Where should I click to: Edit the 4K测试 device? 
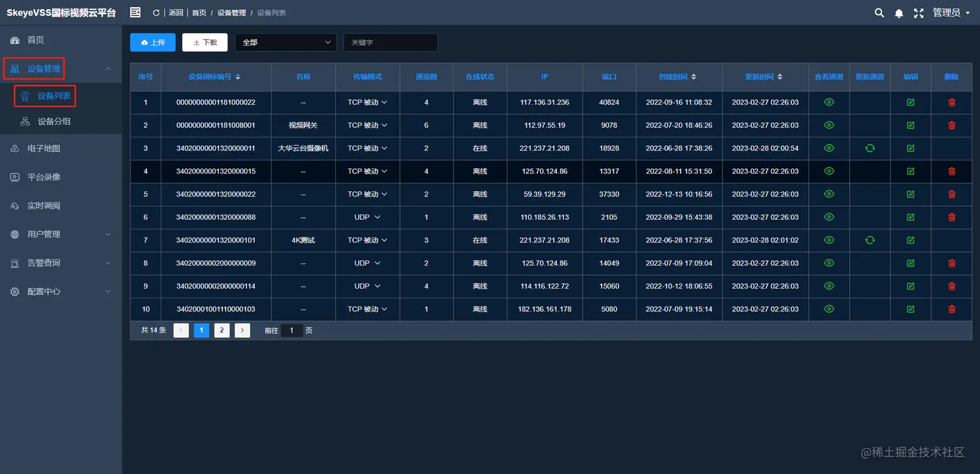(911, 241)
